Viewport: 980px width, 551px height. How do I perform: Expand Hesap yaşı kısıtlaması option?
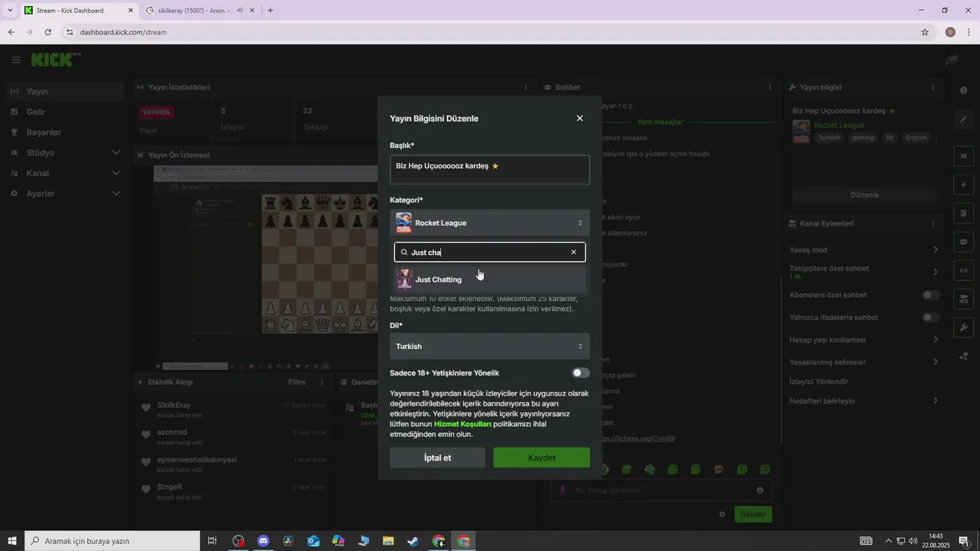(864, 339)
